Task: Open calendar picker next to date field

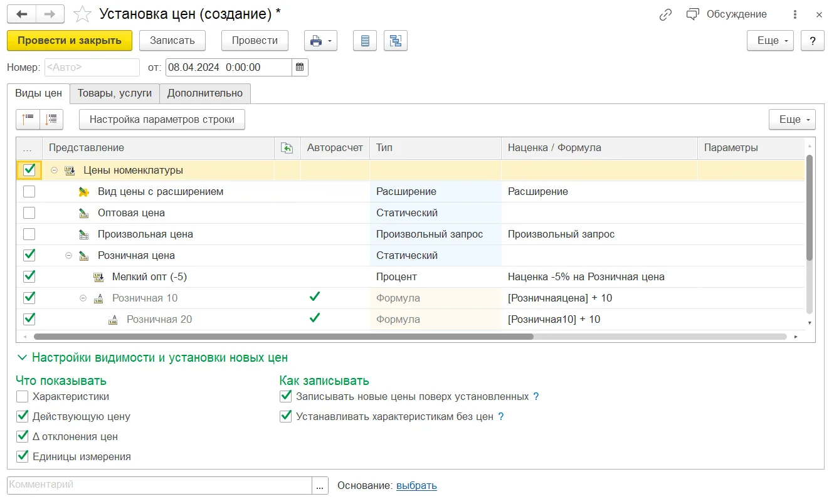Action: click(x=300, y=67)
